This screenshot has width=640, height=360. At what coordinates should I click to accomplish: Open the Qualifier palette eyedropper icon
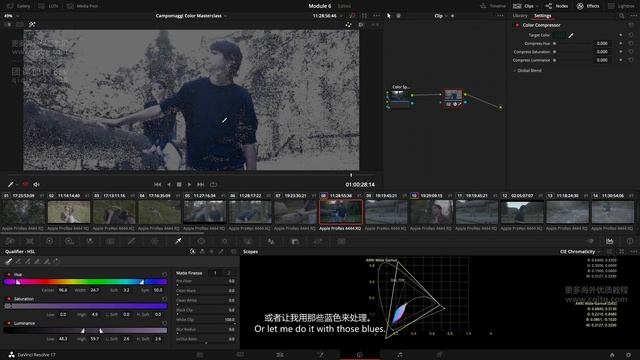coord(178,241)
